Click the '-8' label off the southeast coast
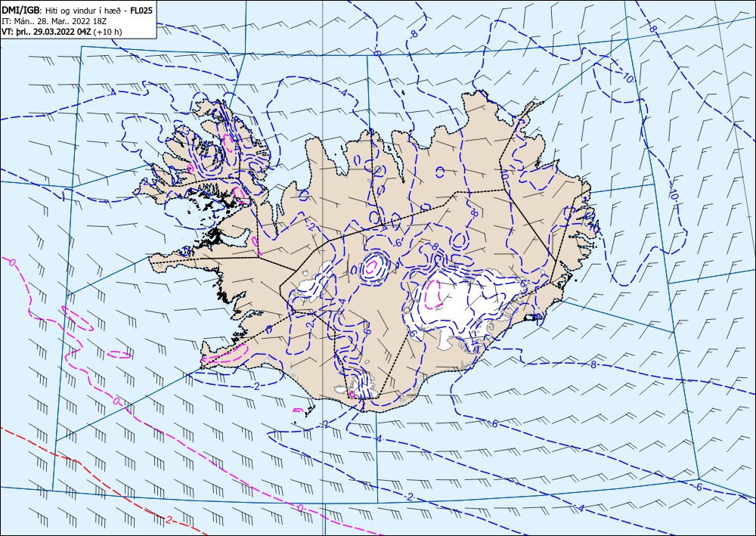 pyautogui.click(x=593, y=364)
